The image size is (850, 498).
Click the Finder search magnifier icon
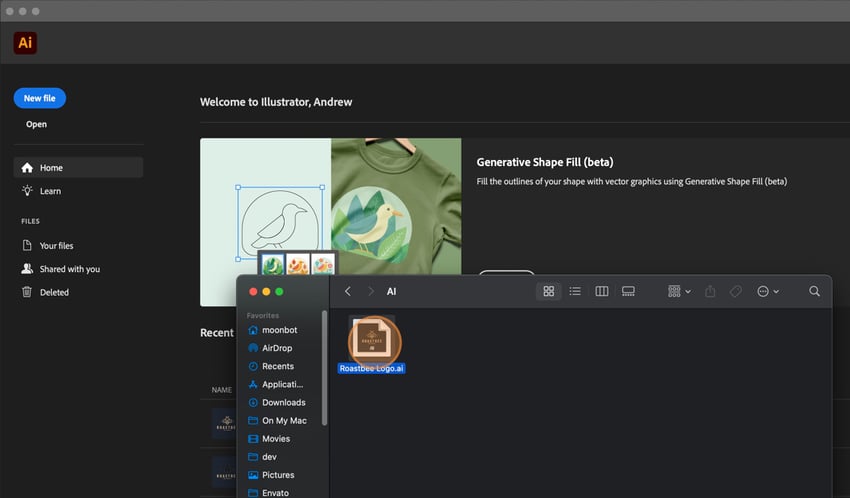(x=814, y=292)
